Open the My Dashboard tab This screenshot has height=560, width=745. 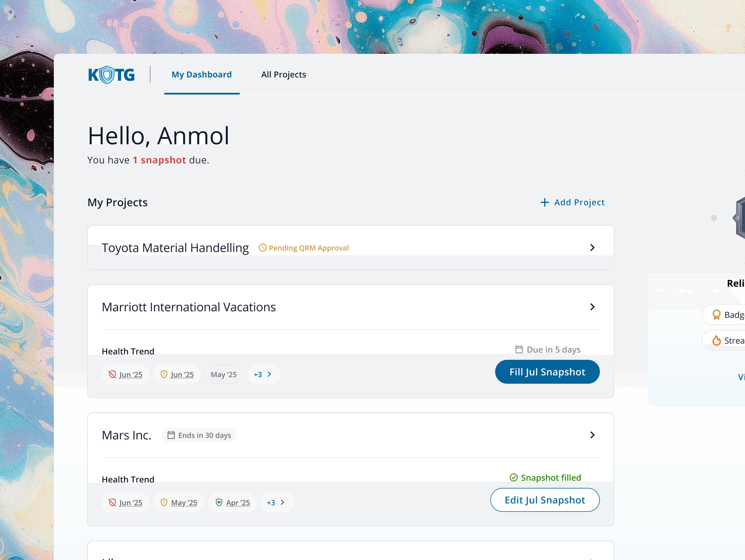point(202,74)
